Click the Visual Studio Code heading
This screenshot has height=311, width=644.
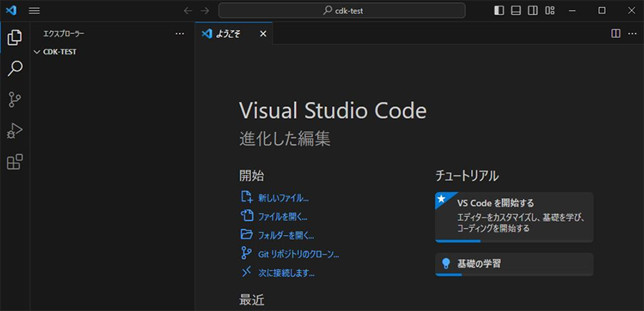point(333,111)
